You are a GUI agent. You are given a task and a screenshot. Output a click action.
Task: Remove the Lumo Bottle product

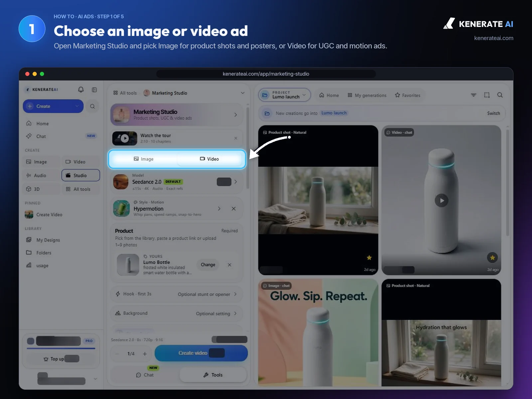(x=229, y=265)
